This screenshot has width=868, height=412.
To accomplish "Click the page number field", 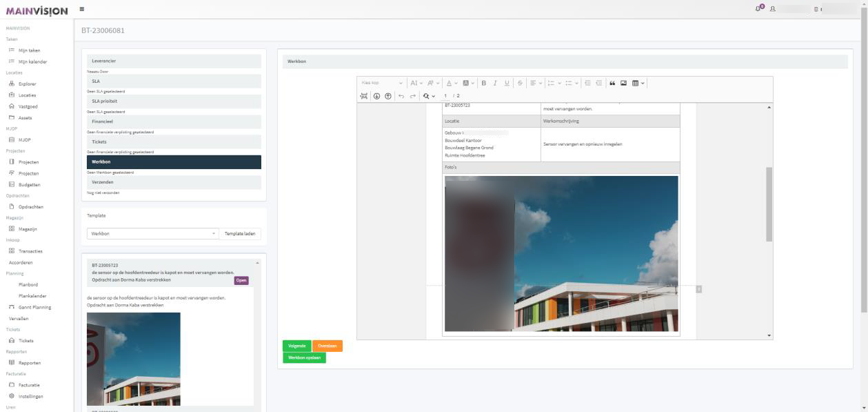I will pyautogui.click(x=445, y=96).
